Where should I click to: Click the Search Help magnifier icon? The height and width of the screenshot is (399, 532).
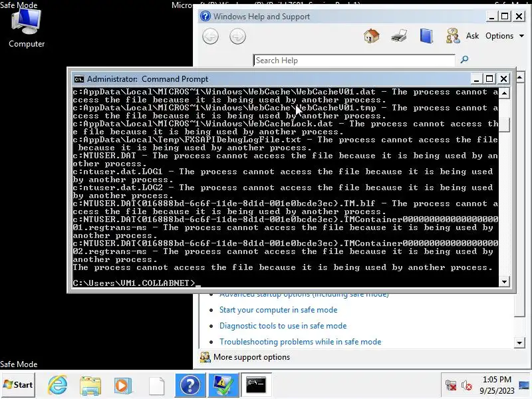[464, 60]
